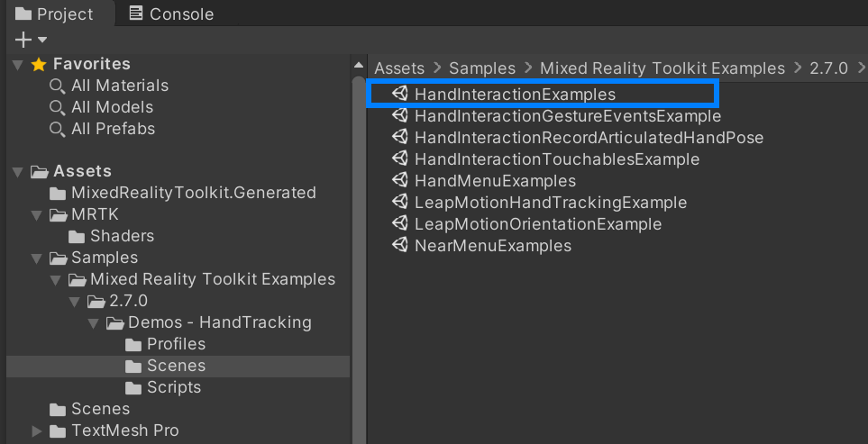Image resolution: width=868 pixels, height=444 pixels.
Task: Collapse the Favorites section
Action: click(18, 65)
